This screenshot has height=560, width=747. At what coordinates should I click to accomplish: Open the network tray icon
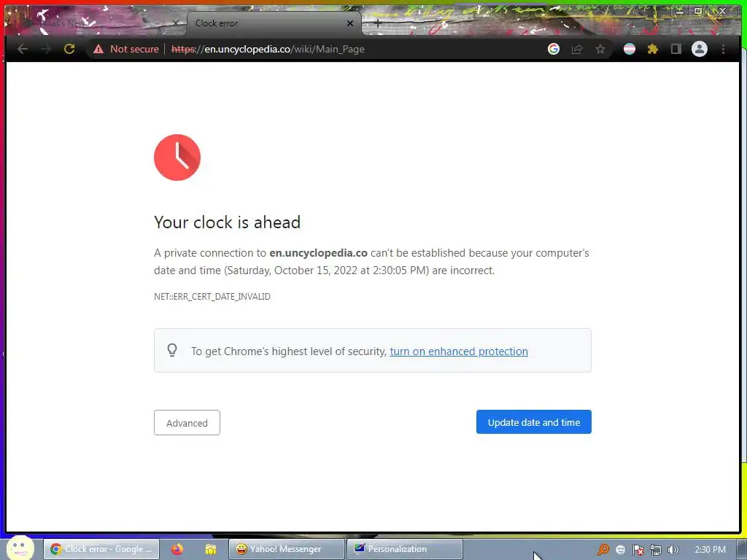point(656,550)
